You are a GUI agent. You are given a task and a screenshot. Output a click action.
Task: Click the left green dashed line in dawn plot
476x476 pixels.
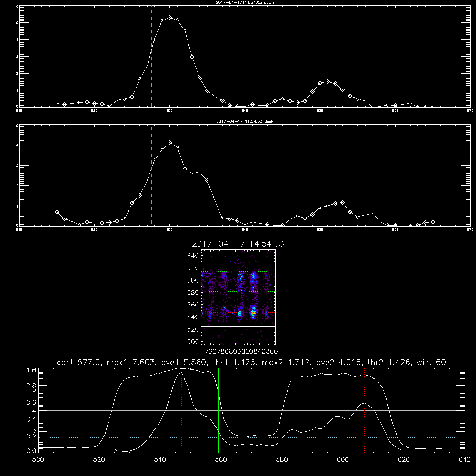pos(151,57)
